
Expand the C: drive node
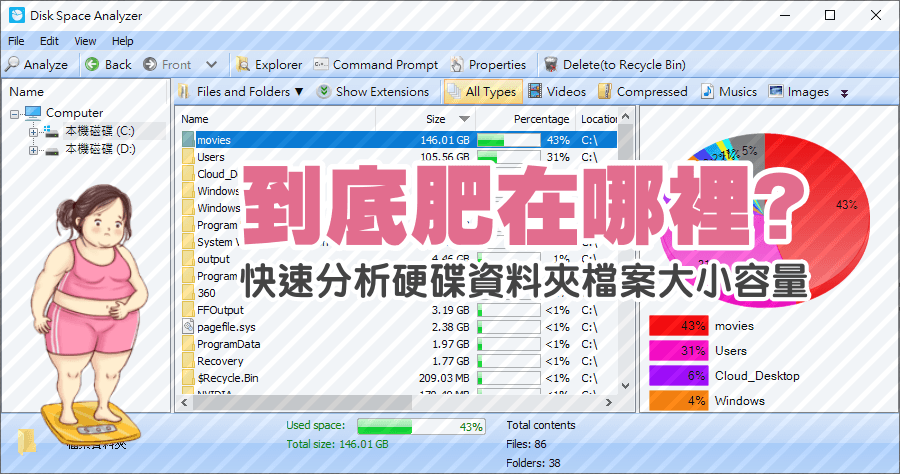click(x=33, y=132)
